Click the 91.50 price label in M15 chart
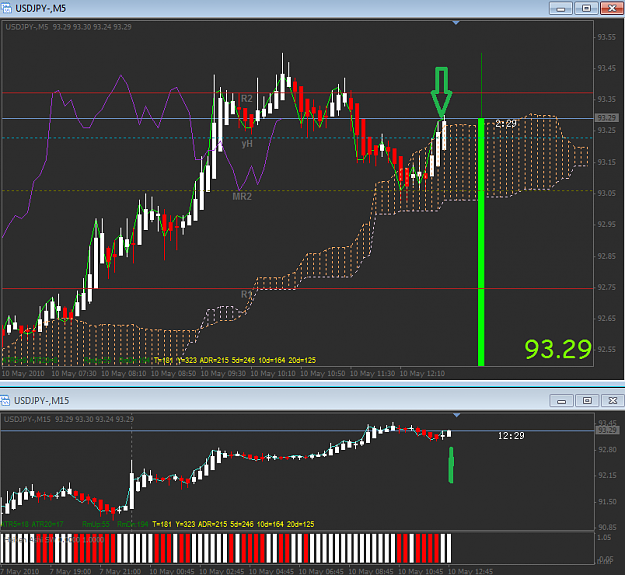This screenshot has width=625, height=575. click(x=607, y=502)
